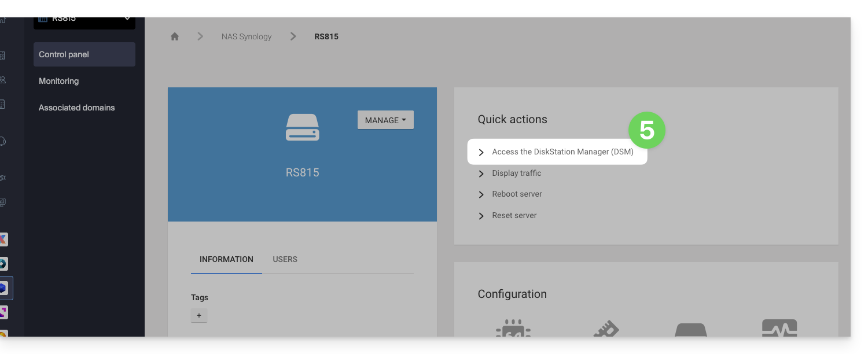
Task: Click Access the DiskStation Manager (DSM)
Action: 562,152
